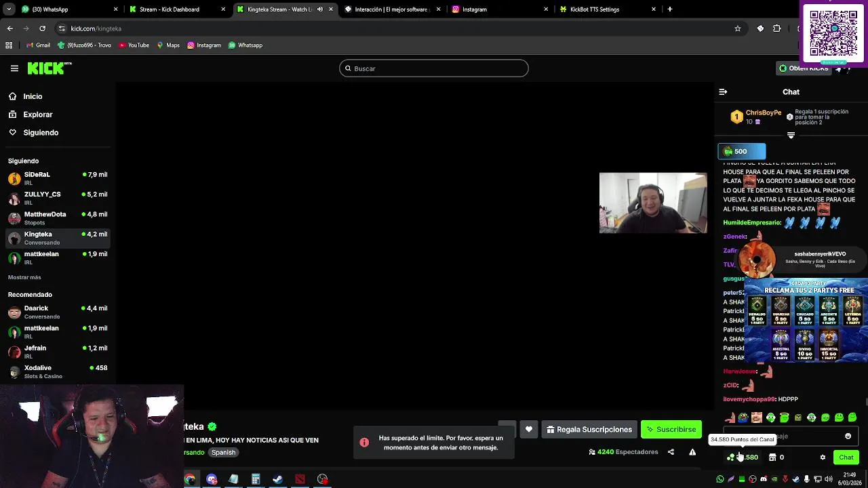The height and width of the screenshot is (488, 868).
Task: Click the Spanish language tag
Action: pyautogui.click(x=223, y=453)
